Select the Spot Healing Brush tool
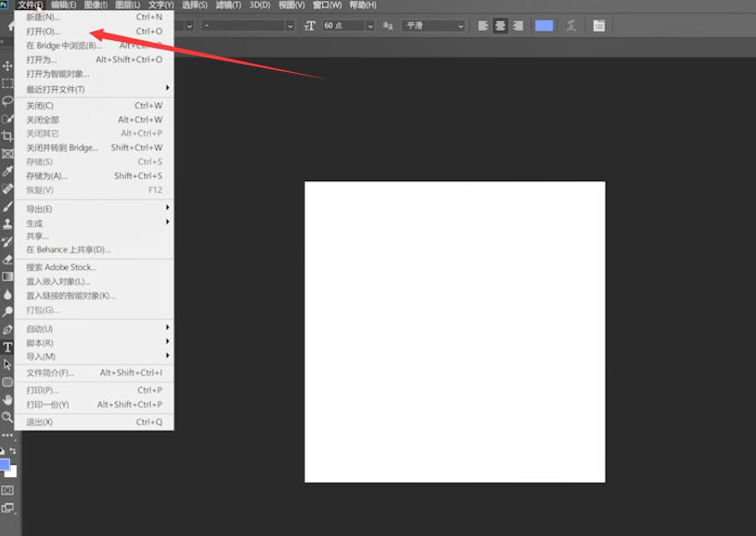 8,189
